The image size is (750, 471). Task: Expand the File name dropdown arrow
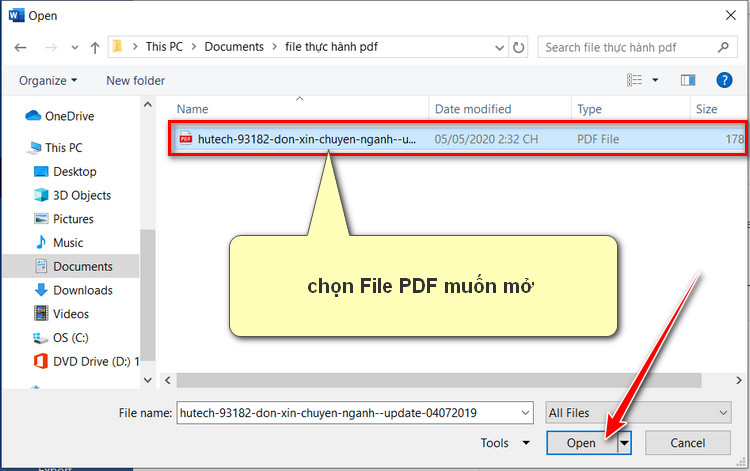tap(525, 413)
